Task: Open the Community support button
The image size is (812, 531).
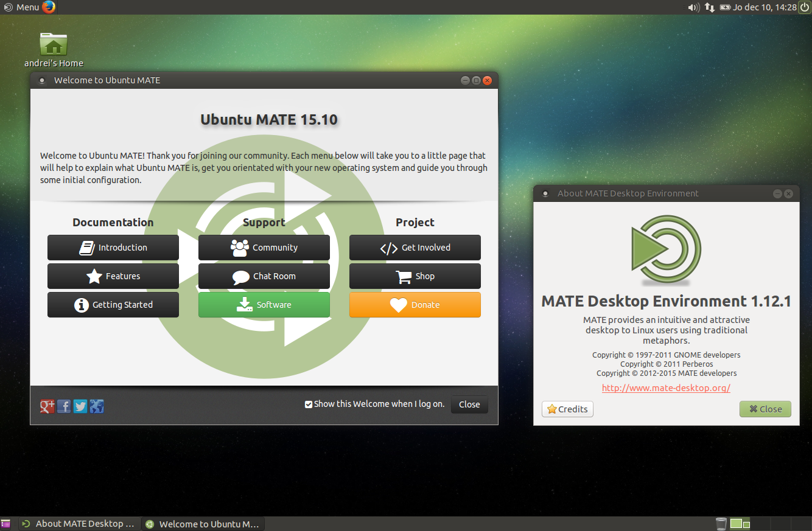Action: 264,248
